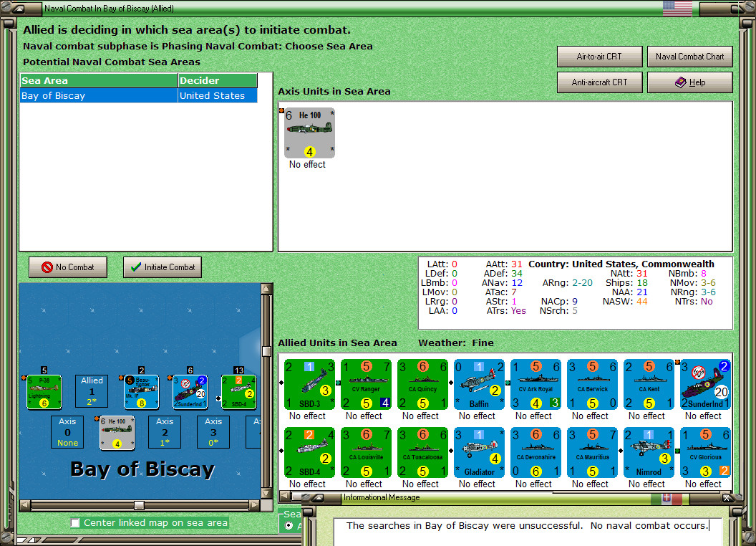Click the P-38 Lightning counter on map
756x546 pixels.
pyautogui.click(x=44, y=391)
